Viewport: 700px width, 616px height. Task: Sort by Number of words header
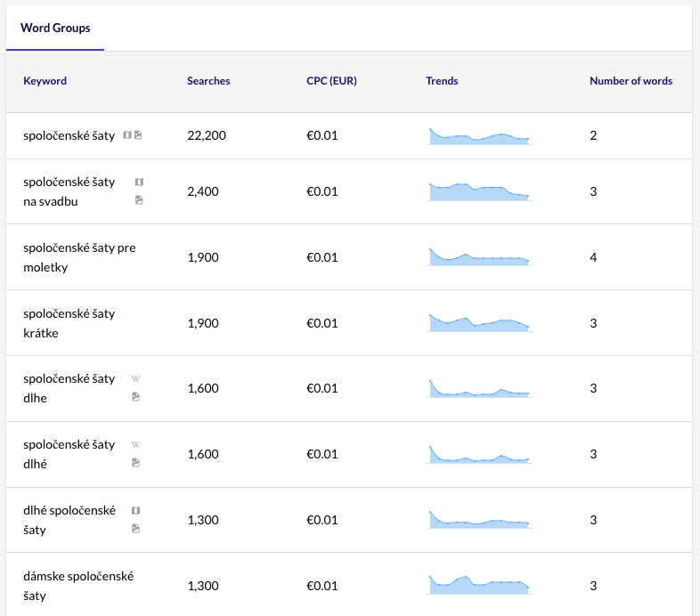point(631,81)
